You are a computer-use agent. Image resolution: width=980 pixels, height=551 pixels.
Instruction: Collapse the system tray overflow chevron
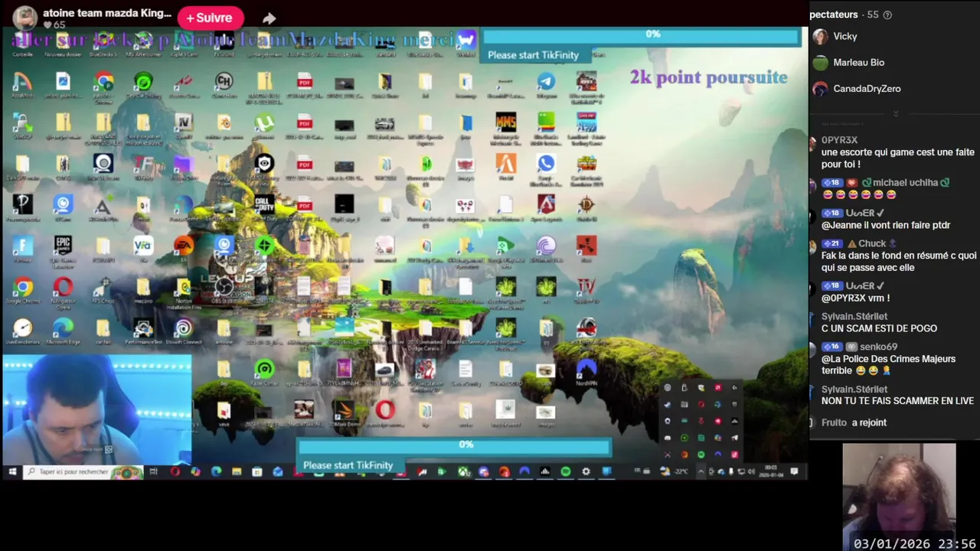tap(700, 472)
